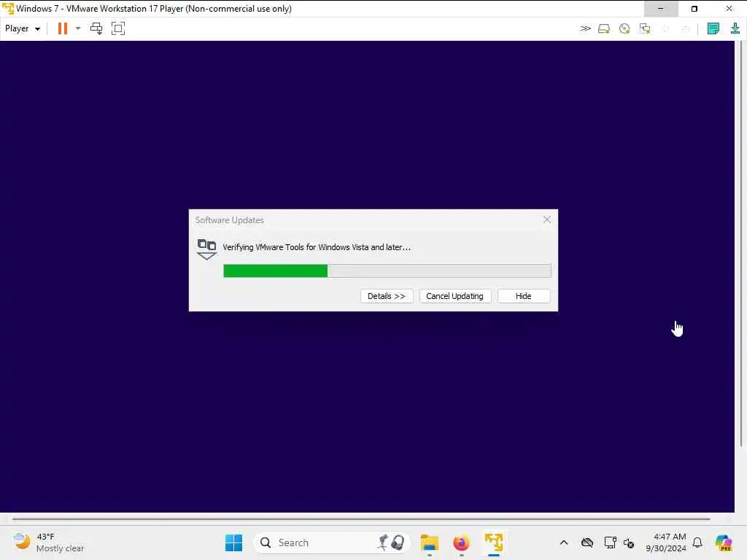Open Firefox from the taskbar
The width and height of the screenshot is (747, 560).
coord(461,542)
